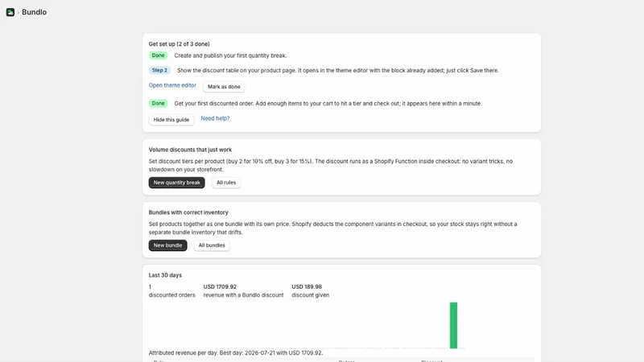This screenshot has height=362, width=644.
Task: Click Mark as done button
Action: tap(224, 87)
